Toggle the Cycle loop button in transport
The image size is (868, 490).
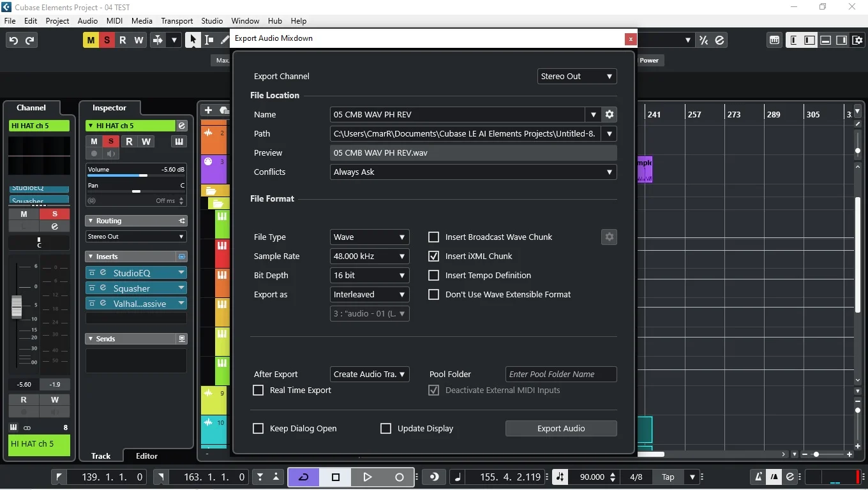click(304, 477)
